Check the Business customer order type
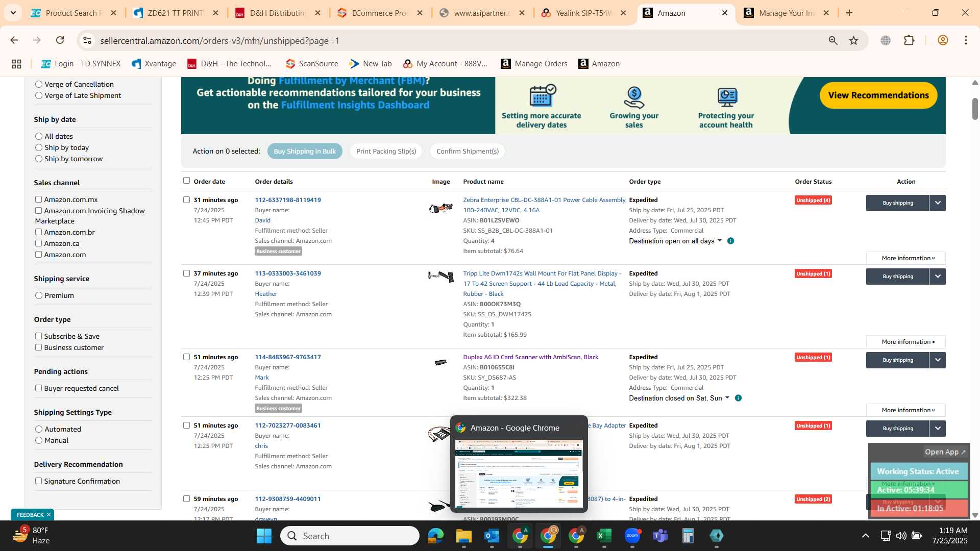The height and width of the screenshot is (551, 980). (x=38, y=347)
